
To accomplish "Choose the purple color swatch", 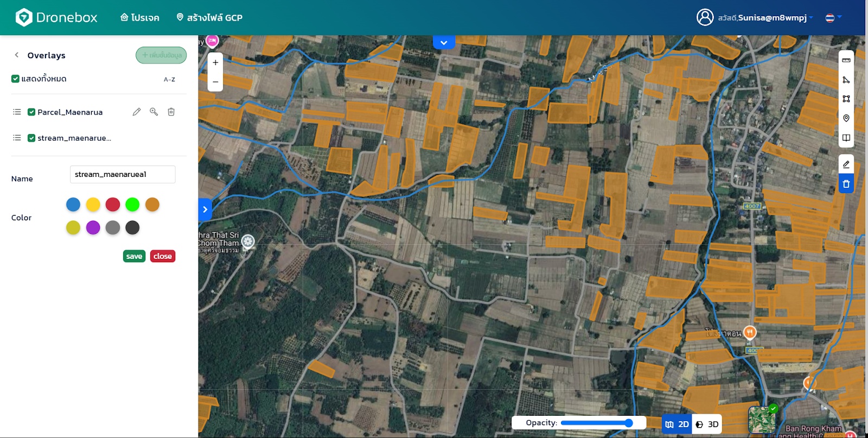I will tap(93, 227).
